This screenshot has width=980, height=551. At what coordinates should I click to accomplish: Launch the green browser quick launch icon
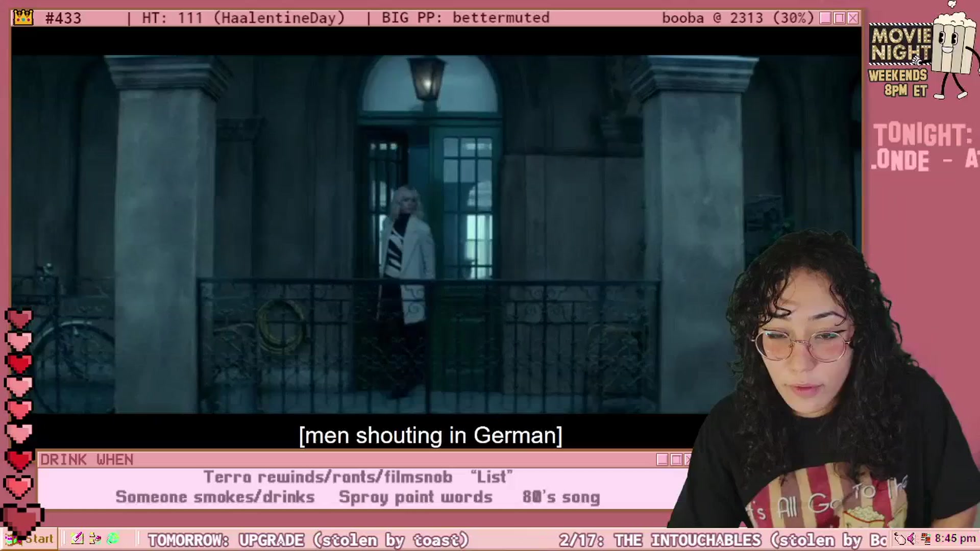[113, 539]
